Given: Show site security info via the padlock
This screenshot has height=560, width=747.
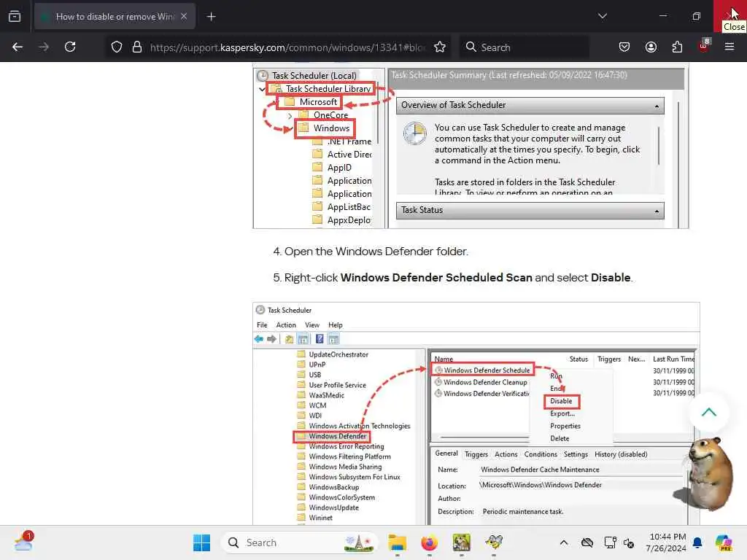Looking at the screenshot, I should pos(137,47).
